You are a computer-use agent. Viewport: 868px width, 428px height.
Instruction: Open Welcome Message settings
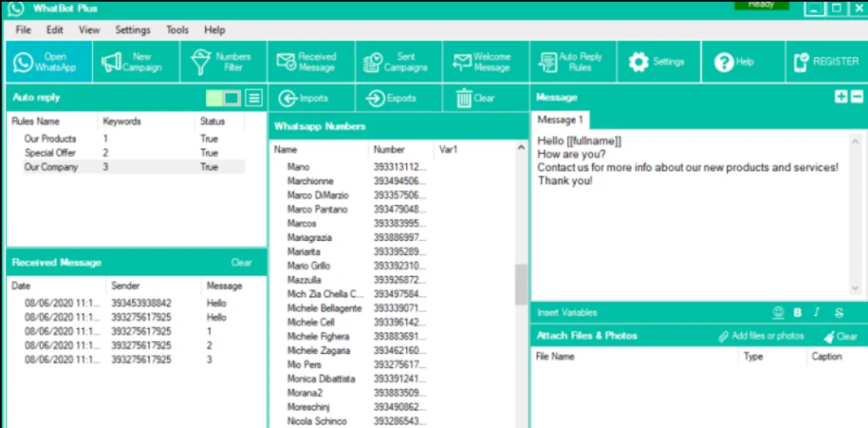click(486, 62)
